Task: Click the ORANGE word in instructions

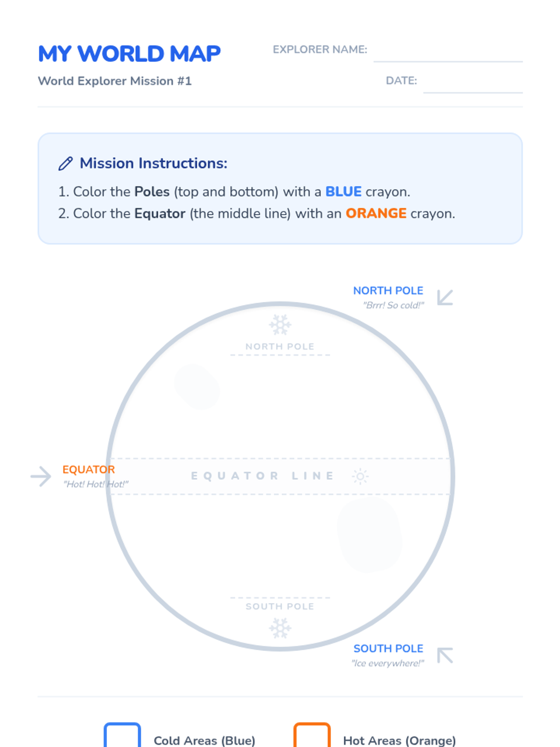Action: click(376, 213)
